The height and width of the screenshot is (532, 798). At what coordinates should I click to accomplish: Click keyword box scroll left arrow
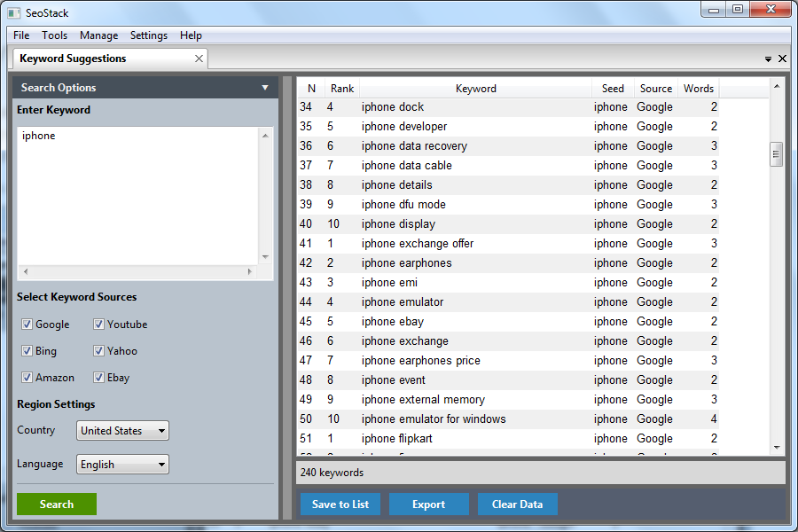pos(26,272)
